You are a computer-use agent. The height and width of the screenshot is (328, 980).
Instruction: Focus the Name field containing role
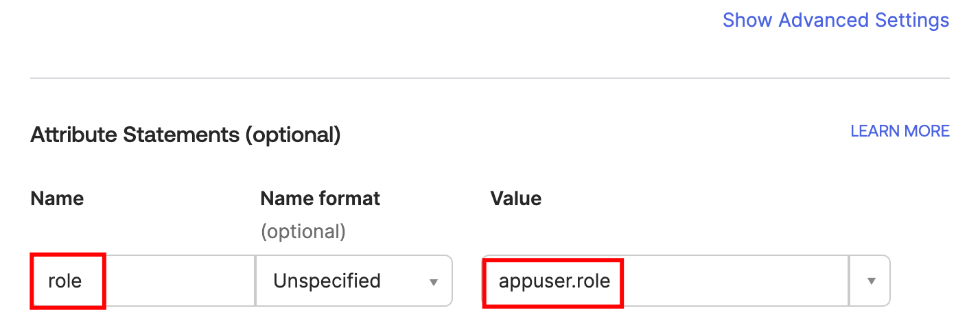(x=143, y=281)
